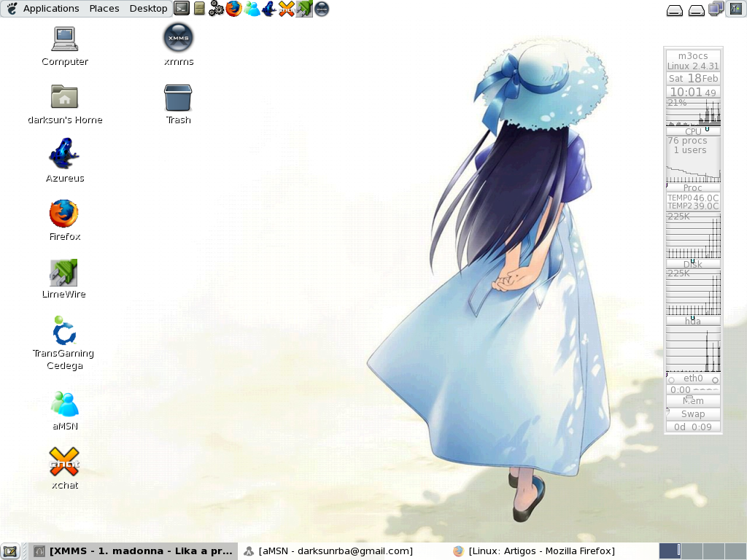Click the show desktop button in bottom panel

click(10, 551)
